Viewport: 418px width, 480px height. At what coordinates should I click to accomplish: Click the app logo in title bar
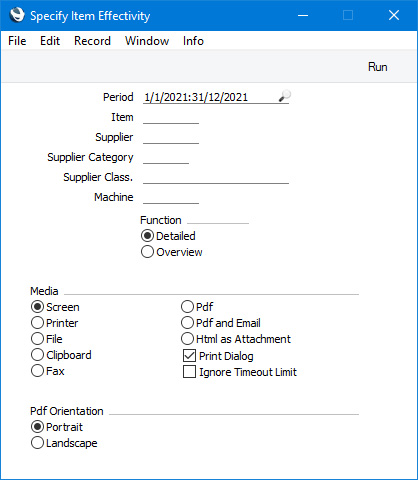pos(17,15)
